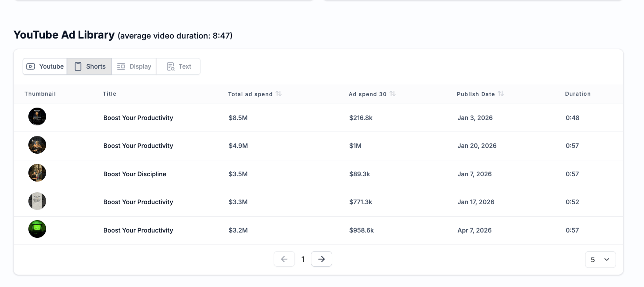Click the average video duration 8:47 text
644x287 pixels.
(x=175, y=36)
